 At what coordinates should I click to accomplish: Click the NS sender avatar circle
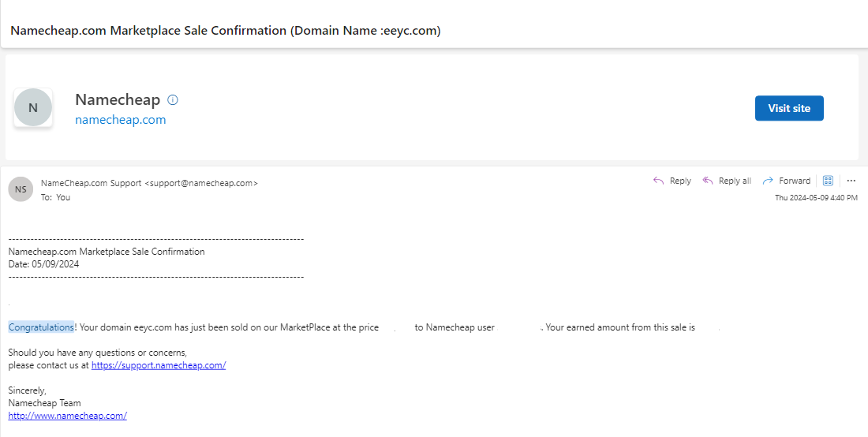(x=21, y=189)
